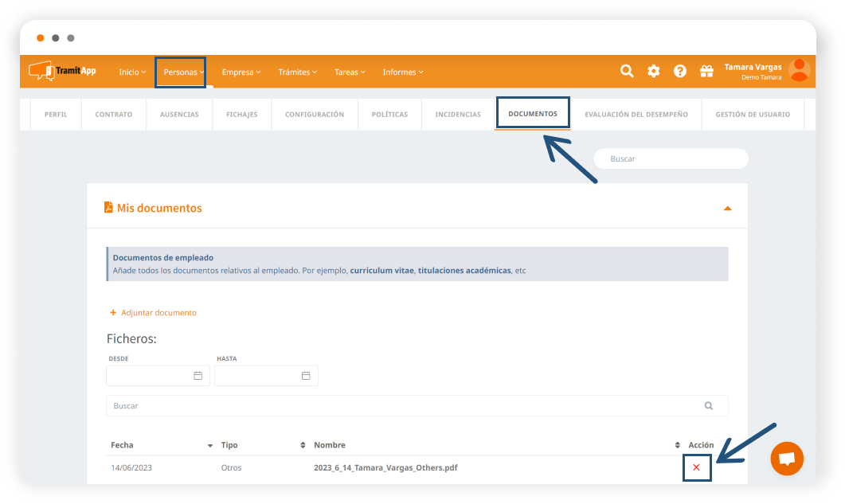845x504 pixels.
Task: Select the Evaluación del Desempeño tab
Action: click(x=636, y=115)
